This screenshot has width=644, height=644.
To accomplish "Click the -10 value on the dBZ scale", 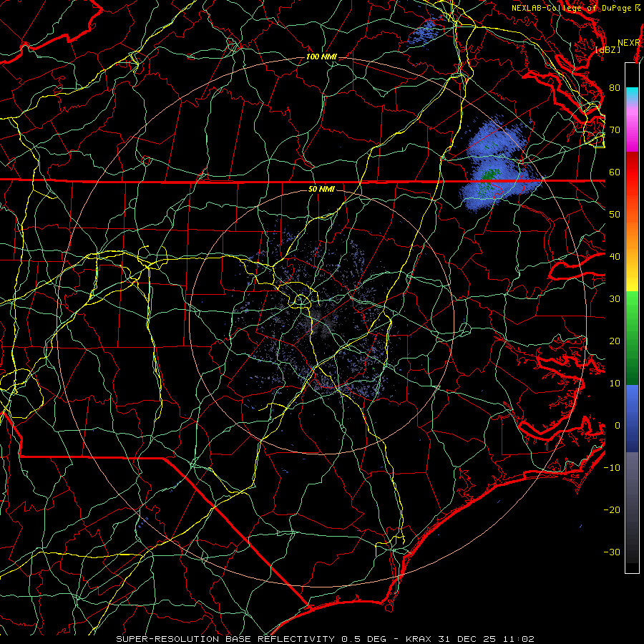I will (x=612, y=468).
